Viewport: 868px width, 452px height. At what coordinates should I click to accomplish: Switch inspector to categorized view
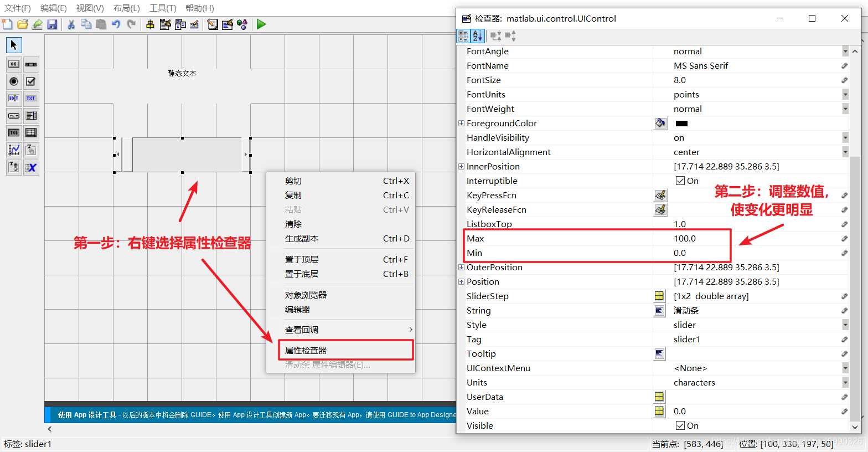(x=463, y=36)
